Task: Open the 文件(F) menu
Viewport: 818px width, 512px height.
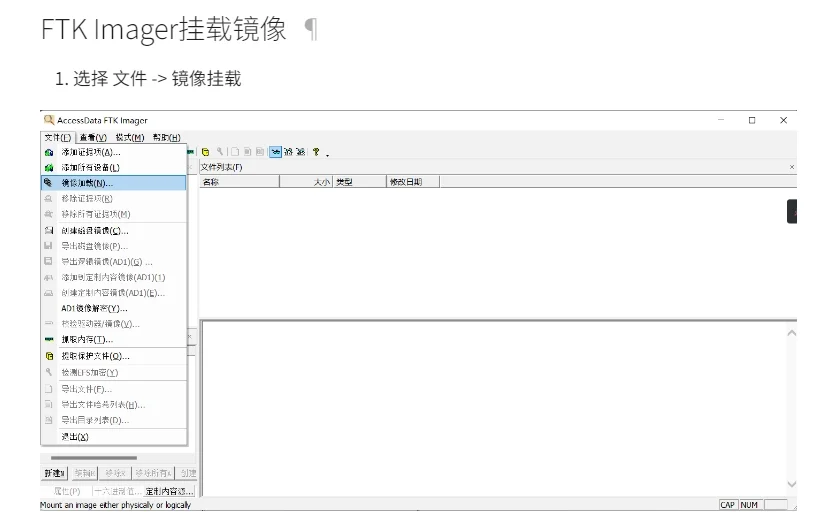Action: pos(58,137)
